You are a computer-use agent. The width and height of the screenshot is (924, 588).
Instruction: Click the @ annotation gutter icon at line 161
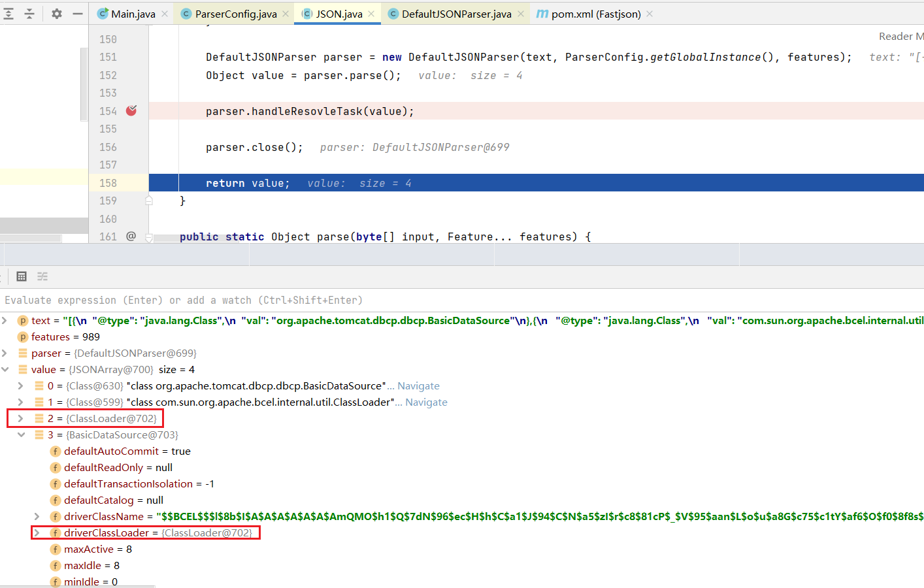[x=131, y=236]
